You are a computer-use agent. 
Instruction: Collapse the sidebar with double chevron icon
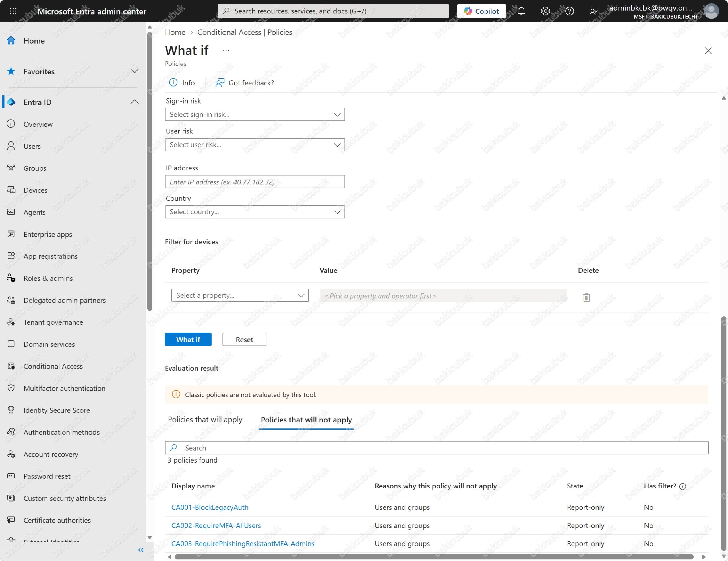point(141,550)
